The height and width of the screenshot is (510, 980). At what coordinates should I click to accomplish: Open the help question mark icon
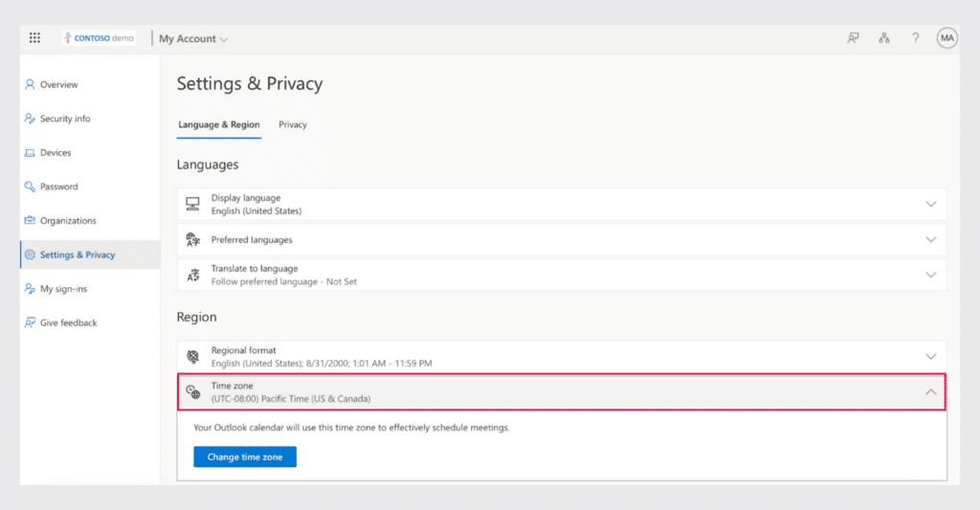tap(916, 38)
